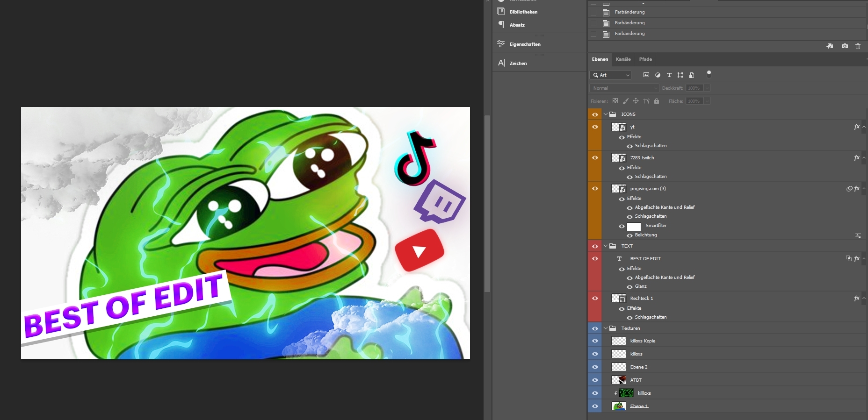Hide the TEXT group
Viewport: 868px width, 420px height.
pos(595,246)
